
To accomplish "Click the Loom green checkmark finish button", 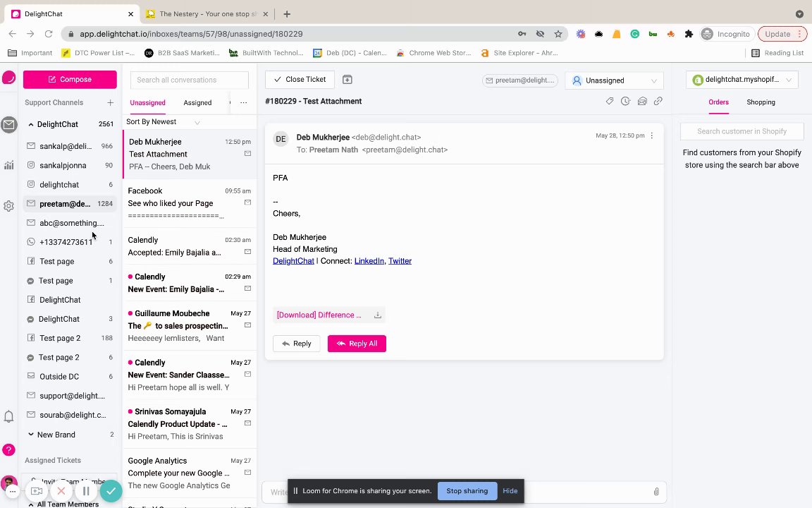I will coord(111,491).
